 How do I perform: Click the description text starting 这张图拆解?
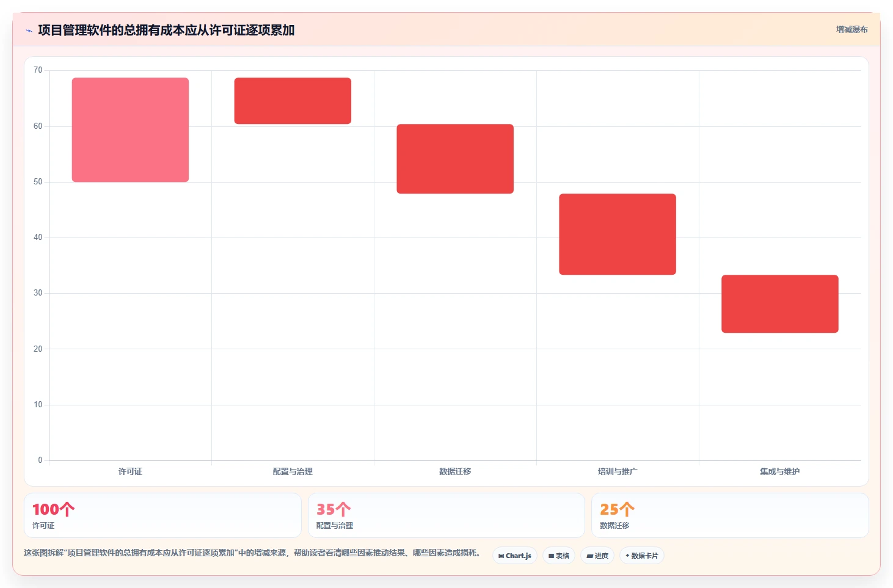tap(252, 553)
